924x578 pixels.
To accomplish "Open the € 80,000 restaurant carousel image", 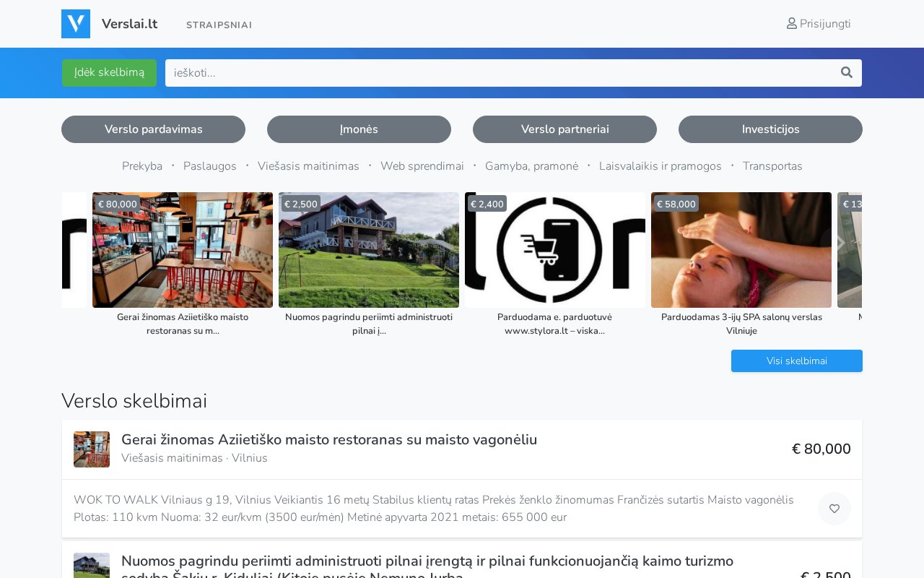I will click(x=183, y=250).
